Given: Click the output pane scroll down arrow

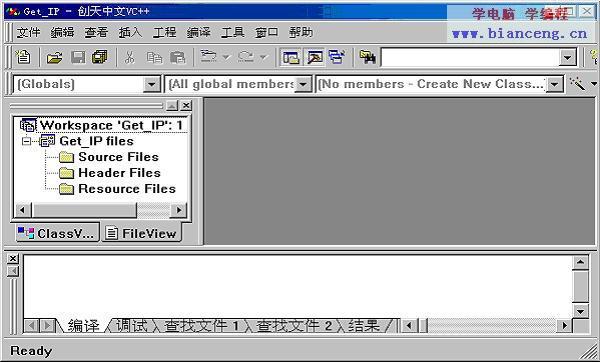Looking at the screenshot, I should click(x=580, y=311).
